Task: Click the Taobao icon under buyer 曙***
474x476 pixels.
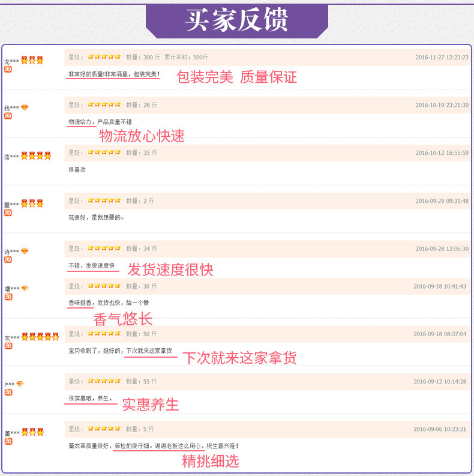Action: click(x=8, y=297)
